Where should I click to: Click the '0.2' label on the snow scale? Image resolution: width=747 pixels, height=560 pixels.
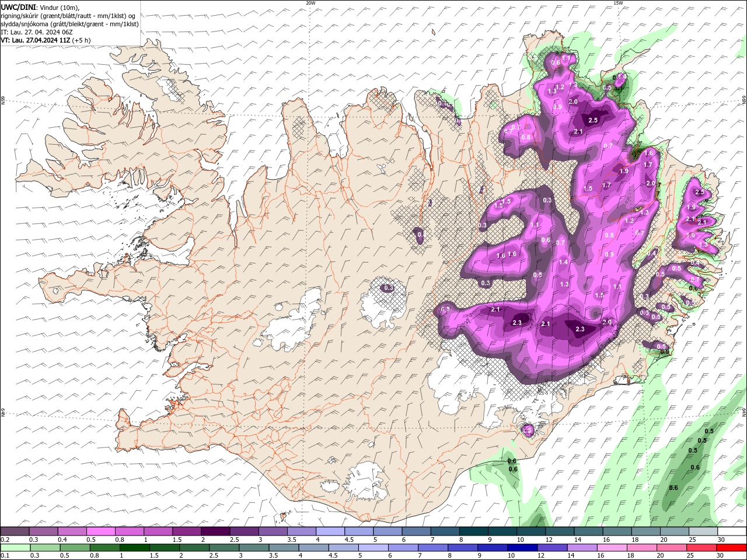click(5, 540)
